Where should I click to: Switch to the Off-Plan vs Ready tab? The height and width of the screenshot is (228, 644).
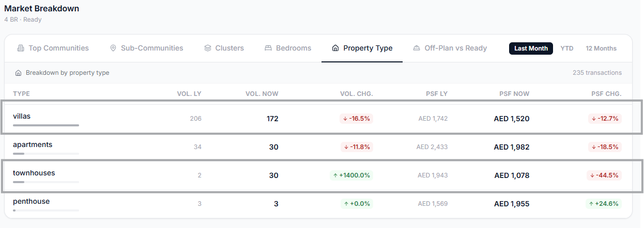(450, 48)
